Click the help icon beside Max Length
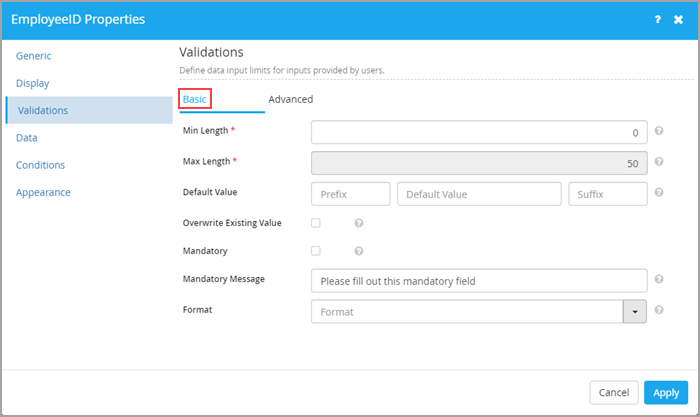700x417 pixels. click(x=658, y=162)
